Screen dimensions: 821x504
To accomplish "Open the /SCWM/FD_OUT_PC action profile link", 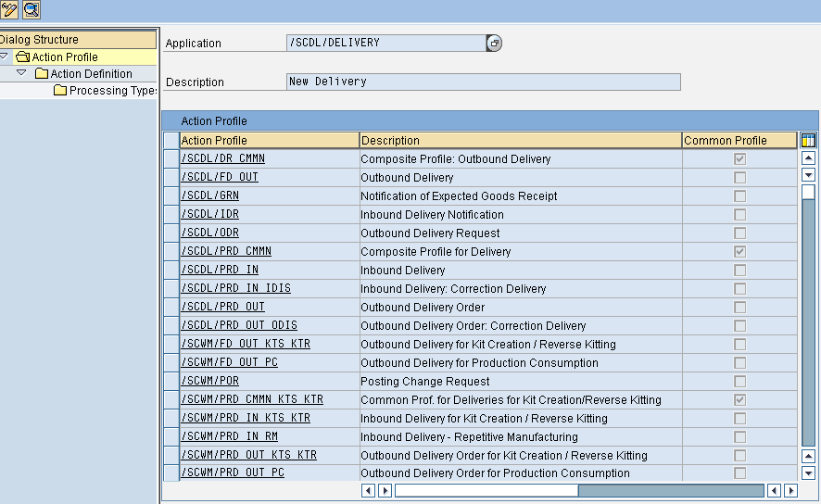I will pos(229,362).
